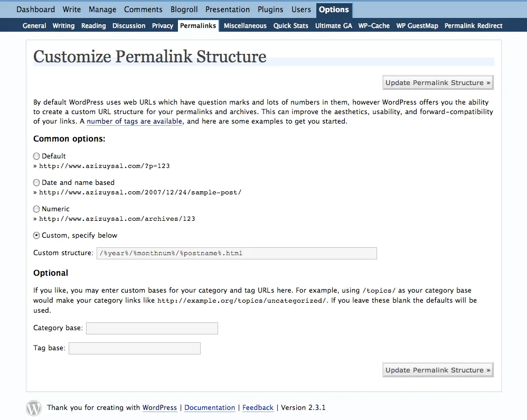The width and height of the screenshot is (527, 420).
Task: Switch to the General tab
Action: 34,25
